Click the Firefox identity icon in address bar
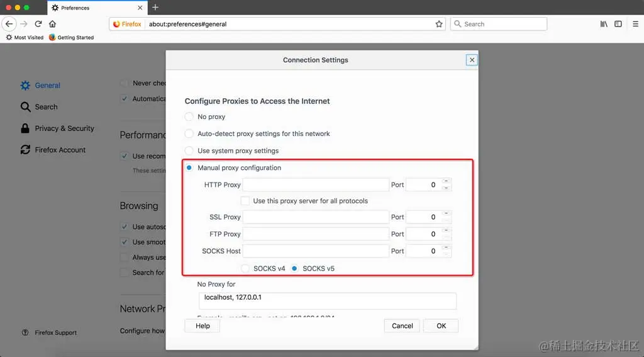Screen dimensions: 644x357 pos(127,25)
